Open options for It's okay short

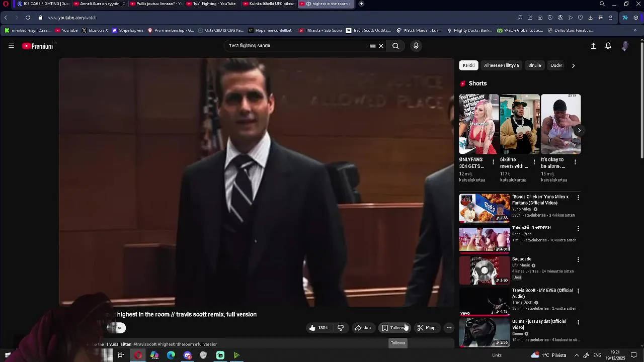pyautogui.click(x=575, y=162)
